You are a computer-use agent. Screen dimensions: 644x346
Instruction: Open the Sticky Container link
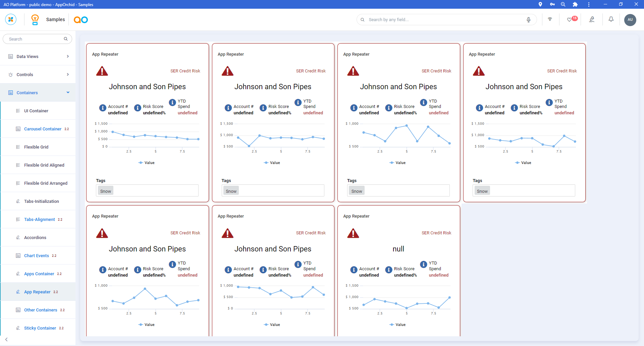point(40,328)
